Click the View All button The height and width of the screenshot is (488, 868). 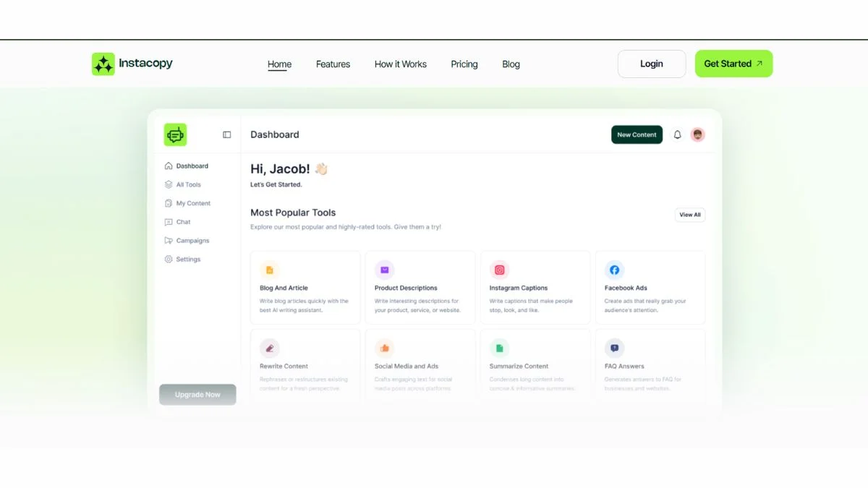pyautogui.click(x=690, y=215)
